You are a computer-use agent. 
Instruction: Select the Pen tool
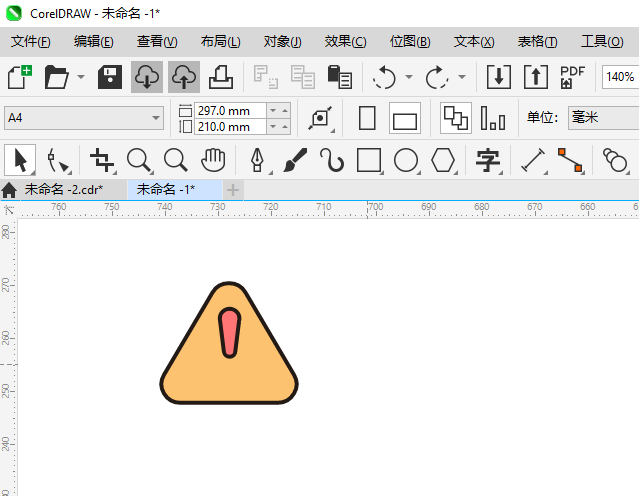[x=258, y=160]
